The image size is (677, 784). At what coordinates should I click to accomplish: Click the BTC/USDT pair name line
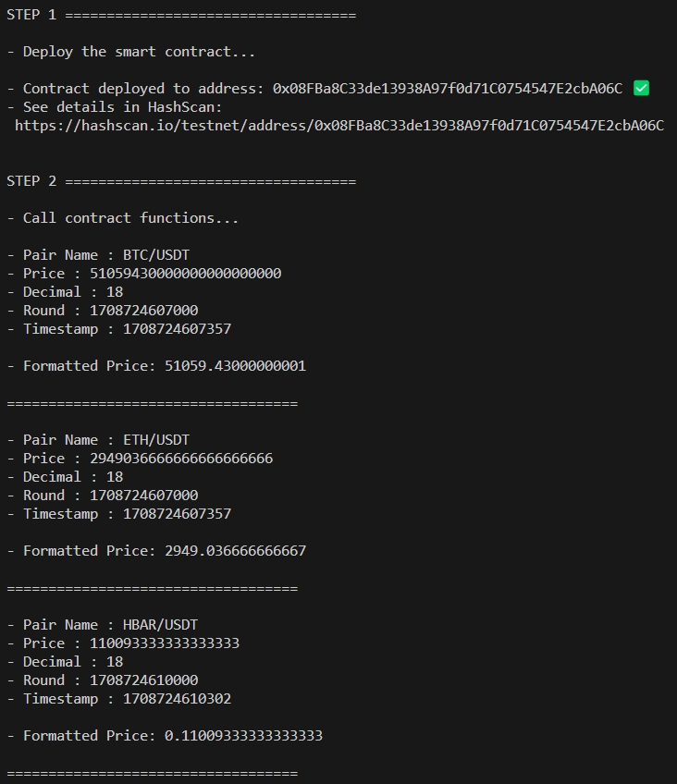point(106,255)
